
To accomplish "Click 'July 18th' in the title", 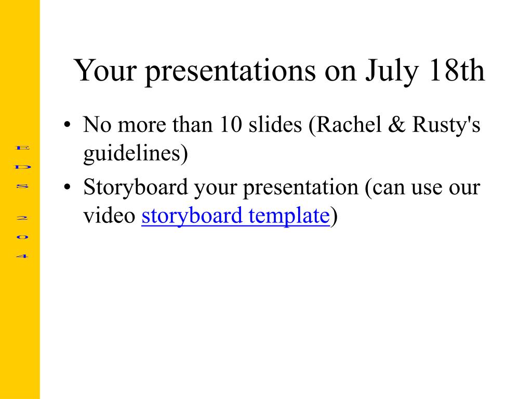I will (425, 71).
